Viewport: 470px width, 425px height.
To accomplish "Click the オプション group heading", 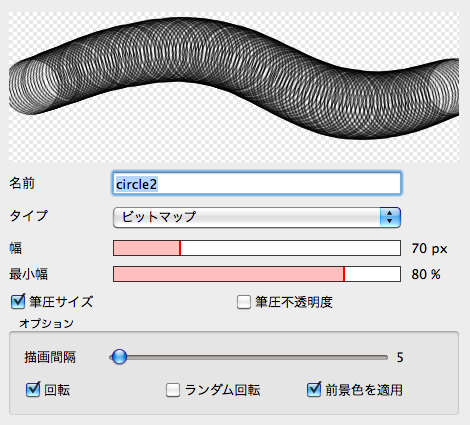I will (46, 323).
